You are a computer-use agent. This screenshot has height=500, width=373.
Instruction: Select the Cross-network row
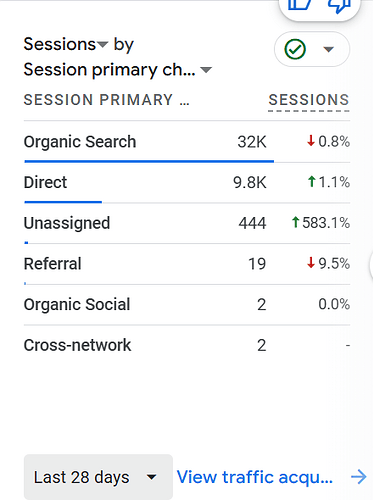tap(187, 345)
